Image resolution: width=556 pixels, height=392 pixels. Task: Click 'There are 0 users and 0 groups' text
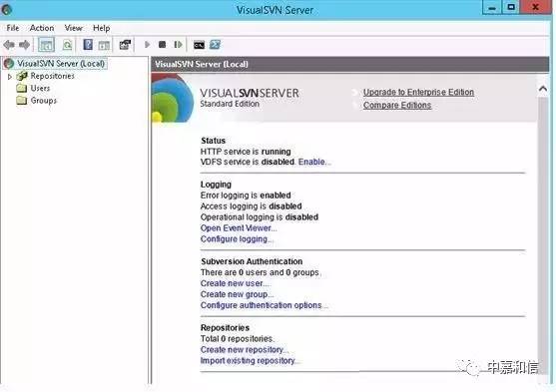click(260, 272)
